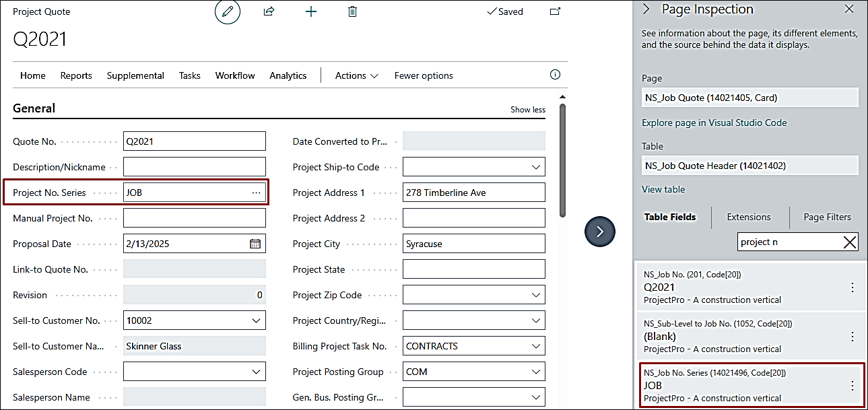This screenshot has height=410, width=868.
Task: Close the Page Inspection pane
Action: click(x=849, y=9)
